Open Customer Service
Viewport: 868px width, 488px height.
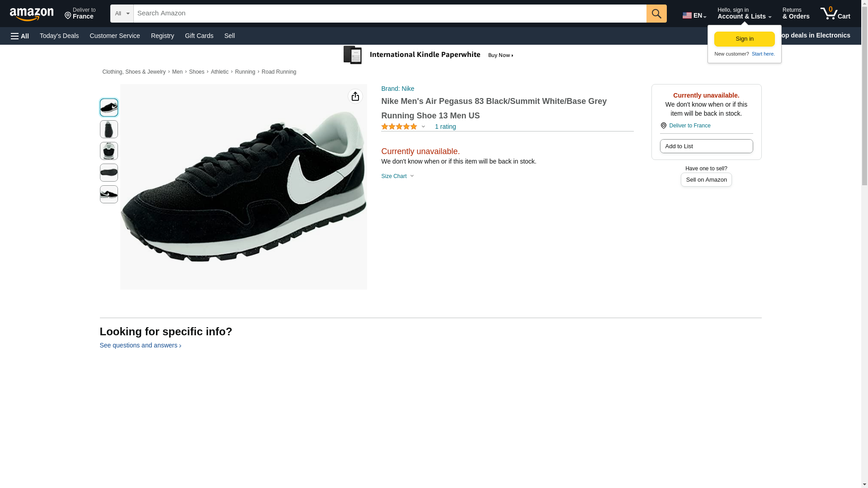(x=115, y=36)
